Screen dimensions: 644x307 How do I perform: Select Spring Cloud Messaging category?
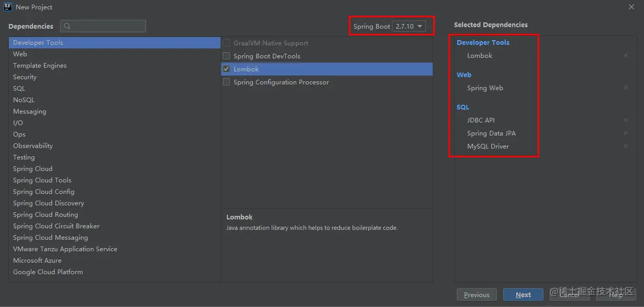(115, 238)
